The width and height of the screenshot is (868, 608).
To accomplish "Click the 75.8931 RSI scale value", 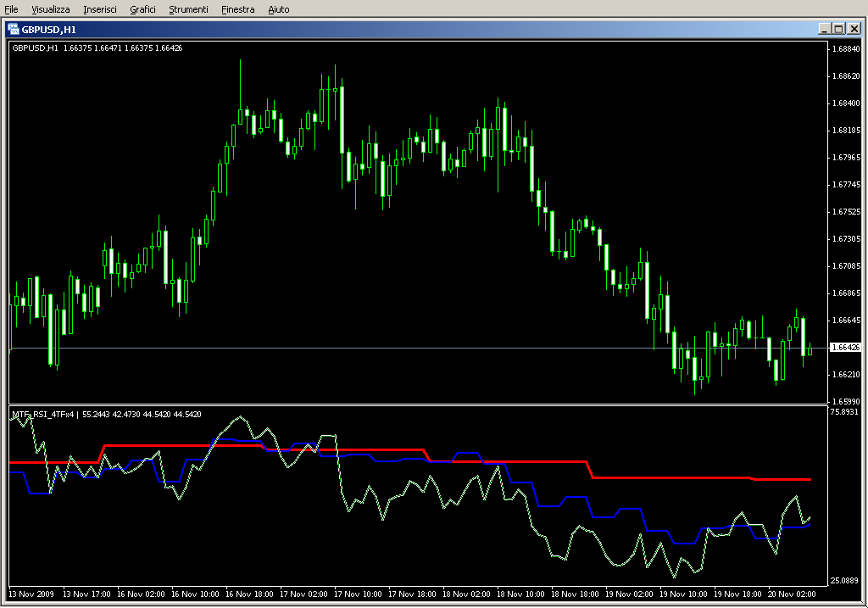I will (844, 411).
